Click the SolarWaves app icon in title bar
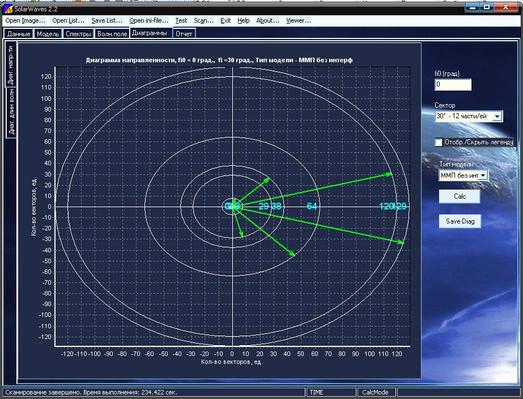The height and width of the screenshot is (399, 523). 8,9
